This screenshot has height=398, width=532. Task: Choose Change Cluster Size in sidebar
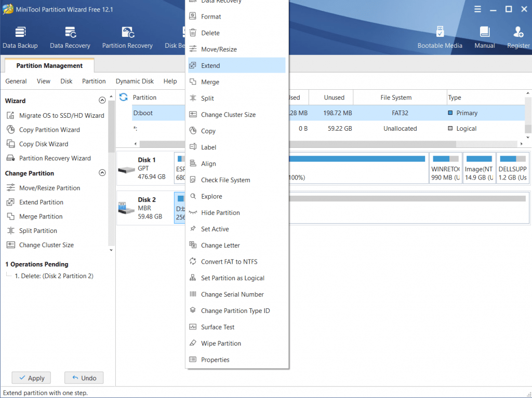point(40,245)
